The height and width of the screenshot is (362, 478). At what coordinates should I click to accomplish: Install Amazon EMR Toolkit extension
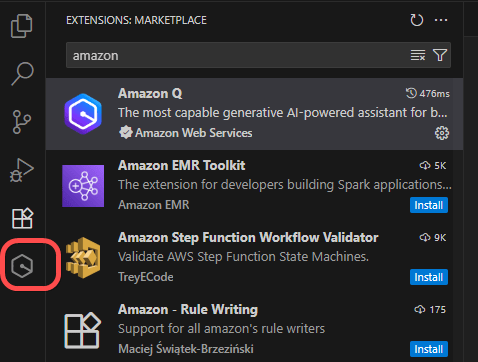(x=429, y=205)
